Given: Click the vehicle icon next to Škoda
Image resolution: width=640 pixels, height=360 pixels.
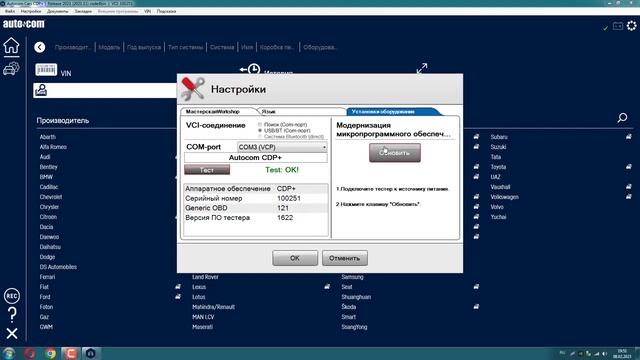Looking at the screenshot, I should point(476,307).
